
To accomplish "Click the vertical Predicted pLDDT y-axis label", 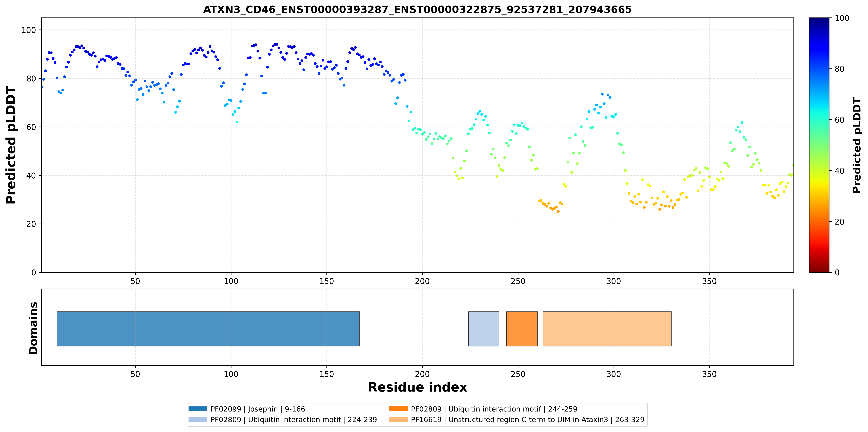I will coord(11,145).
